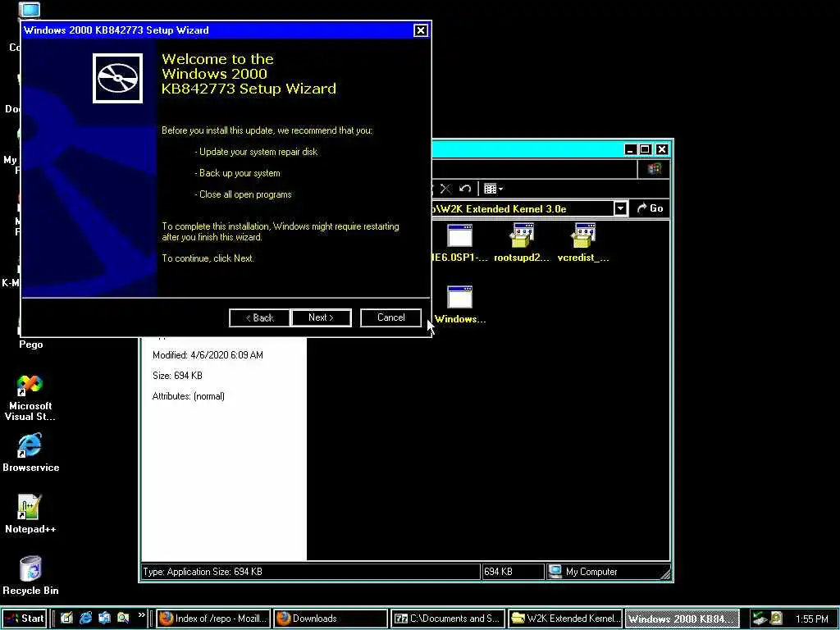This screenshot has height=630, width=840.
Task: Click the Go button in Explorer
Action: click(x=650, y=208)
